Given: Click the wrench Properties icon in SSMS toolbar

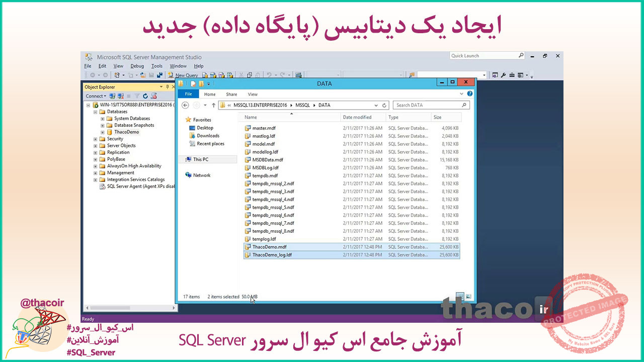Looking at the screenshot, I should point(503,75).
